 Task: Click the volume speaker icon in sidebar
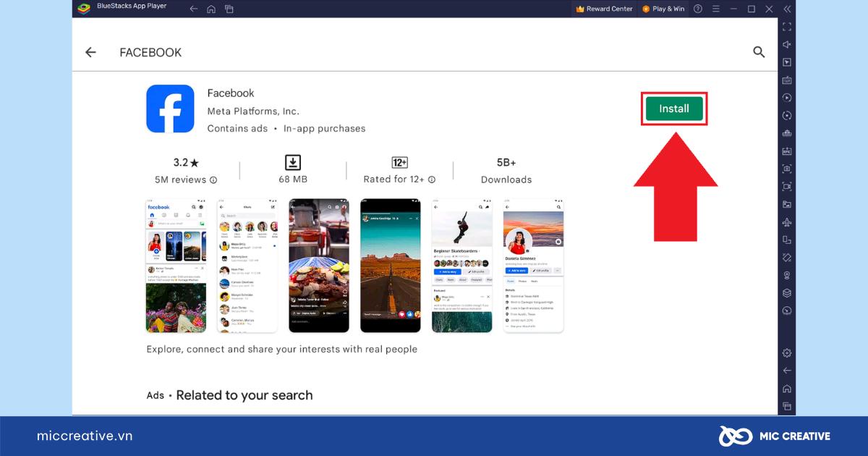click(787, 44)
